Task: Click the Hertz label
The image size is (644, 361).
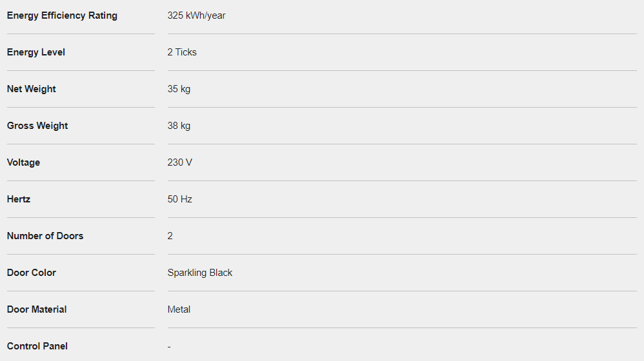Action: pos(19,199)
